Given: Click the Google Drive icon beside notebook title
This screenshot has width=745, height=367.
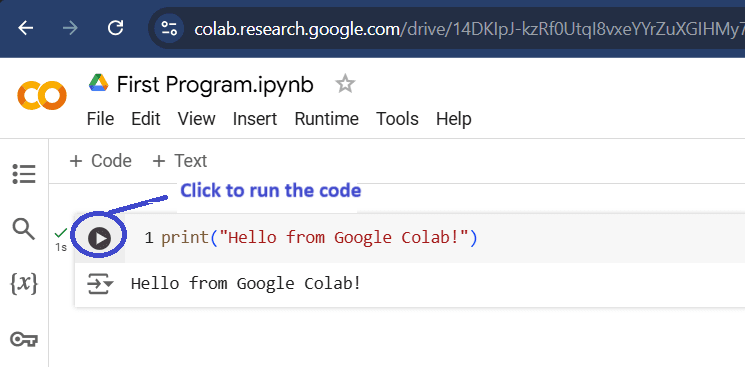Looking at the screenshot, I should point(99,84).
